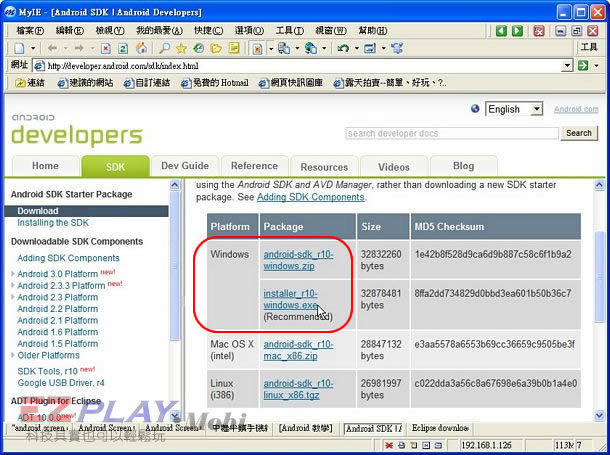
Task: Click the New blank page toolbar icon
Action: [x=19, y=49]
